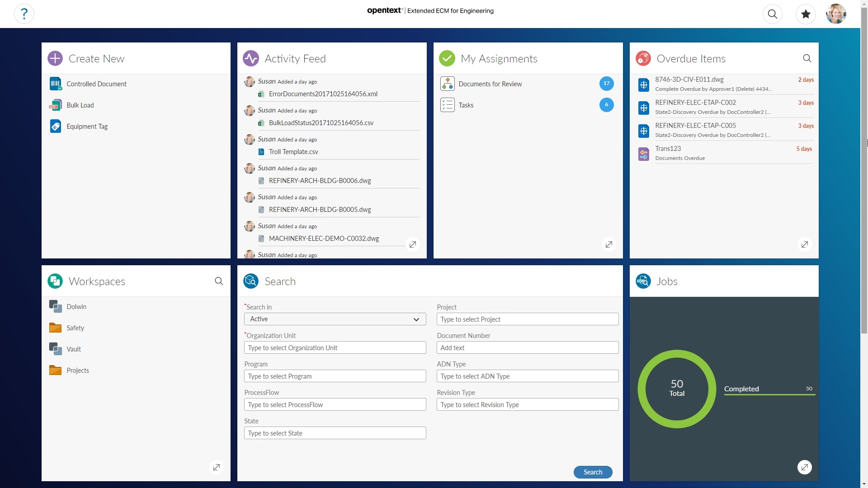The width and height of the screenshot is (868, 488).
Task: Open REFINERY-ARCH-BLDG-B0006.dwg from activity feed
Action: (x=320, y=180)
